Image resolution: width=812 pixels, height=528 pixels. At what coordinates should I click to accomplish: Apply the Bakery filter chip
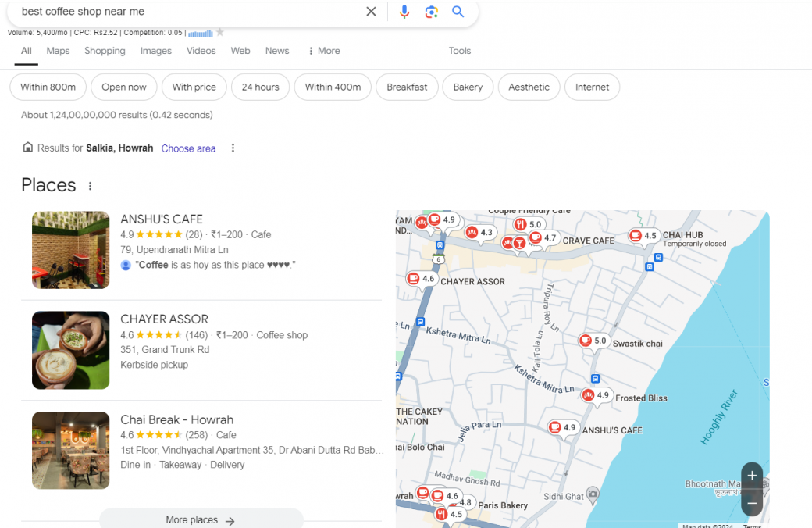coord(468,87)
